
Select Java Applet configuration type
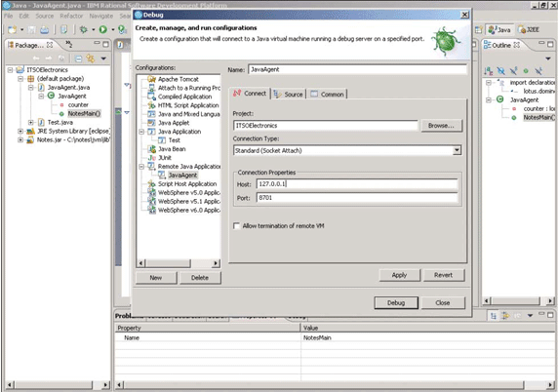pyautogui.click(x=174, y=123)
